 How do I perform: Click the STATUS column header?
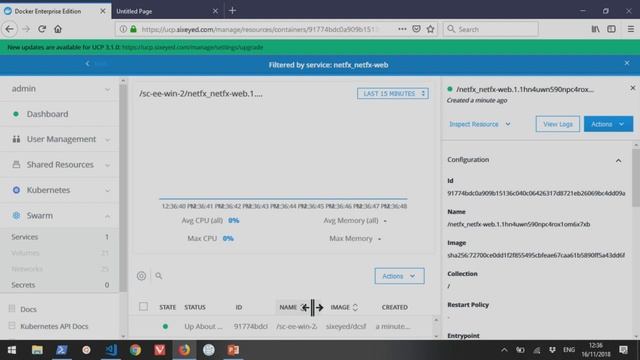tap(195, 307)
